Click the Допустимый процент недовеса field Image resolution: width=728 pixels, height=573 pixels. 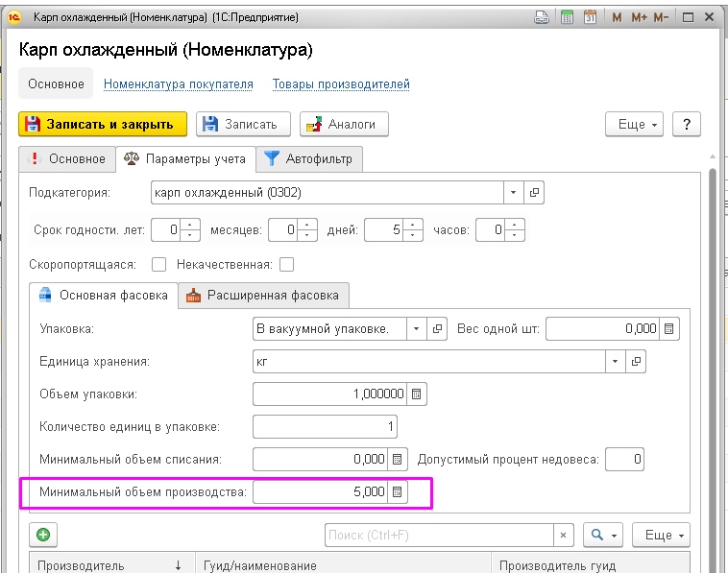pos(624,460)
